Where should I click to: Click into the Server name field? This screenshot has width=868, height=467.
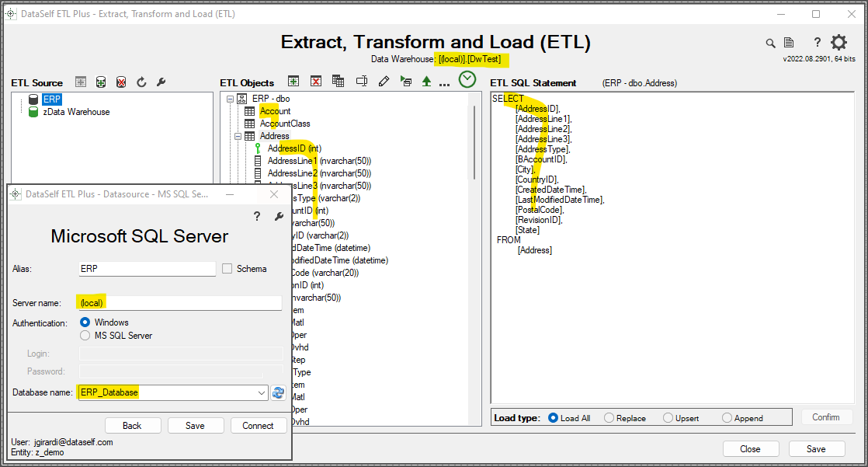tap(179, 303)
